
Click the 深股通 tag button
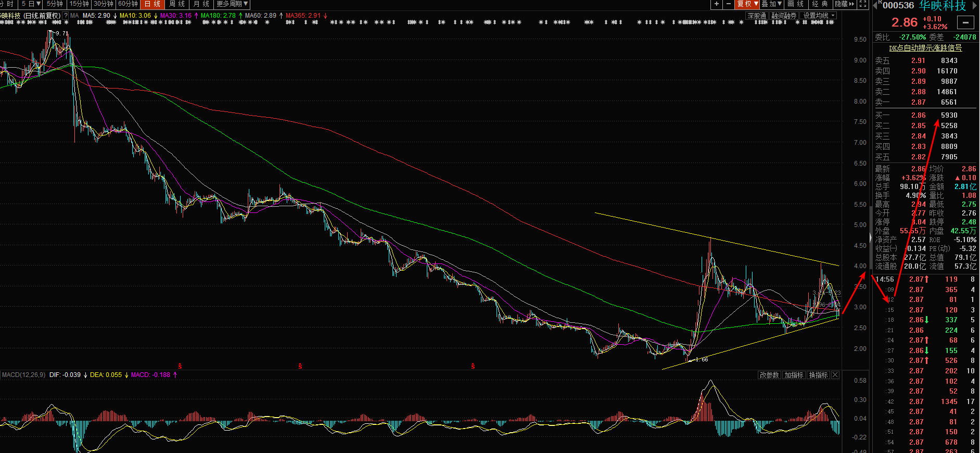tap(757, 16)
